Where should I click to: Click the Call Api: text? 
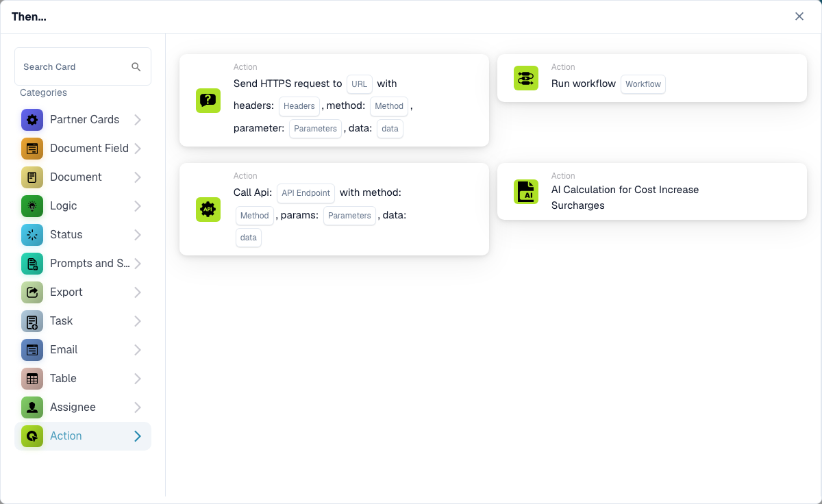(x=253, y=192)
